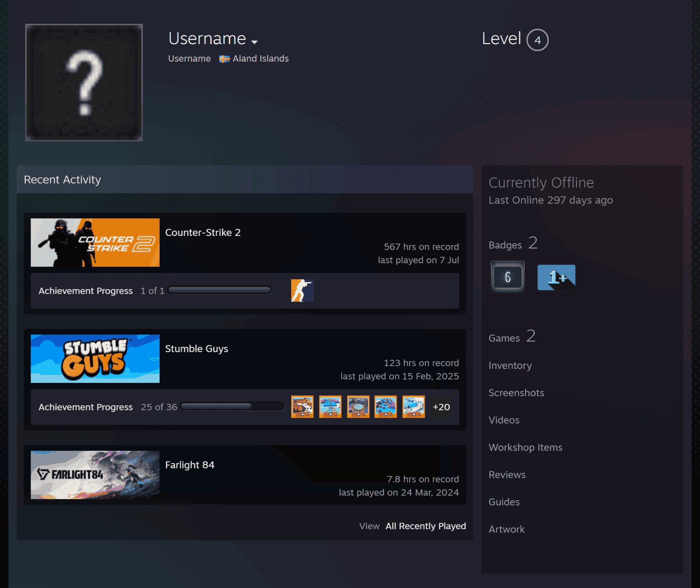Click the small Username text beside the flag

[189, 59]
